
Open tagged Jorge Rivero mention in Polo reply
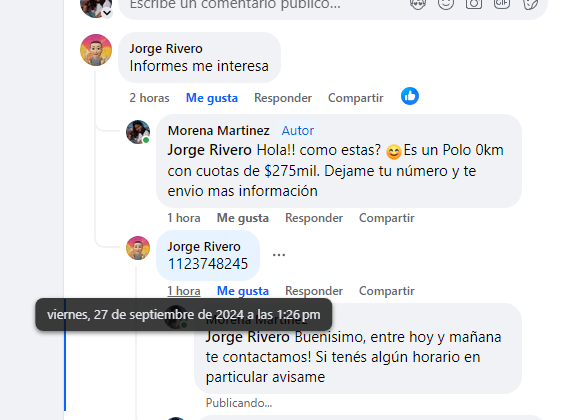[x=210, y=150]
